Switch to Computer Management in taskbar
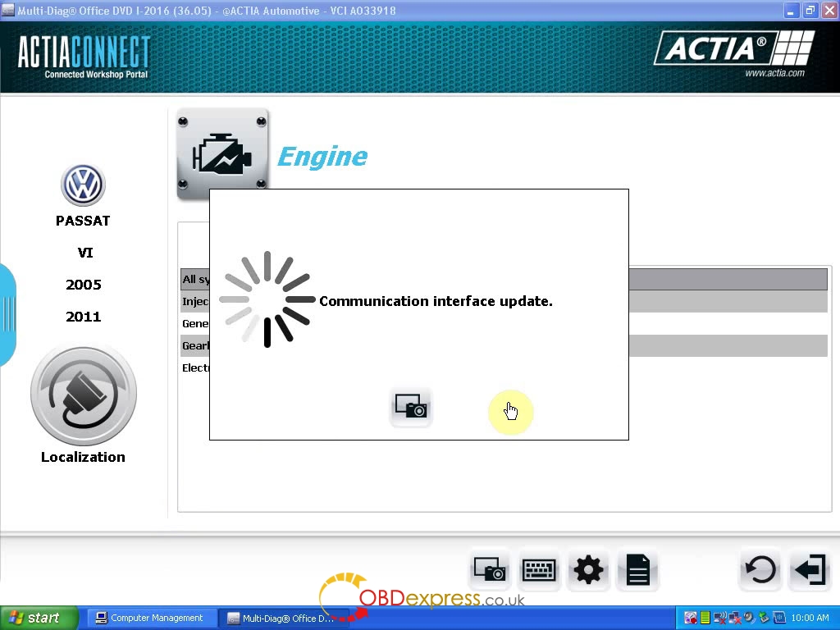 150,618
